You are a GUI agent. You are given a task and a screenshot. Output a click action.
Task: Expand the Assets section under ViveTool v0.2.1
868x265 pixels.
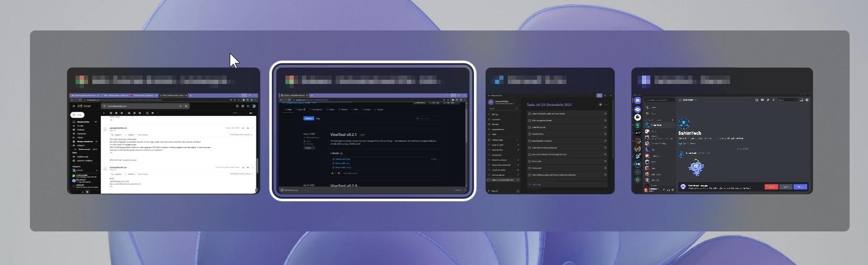click(331, 153)
